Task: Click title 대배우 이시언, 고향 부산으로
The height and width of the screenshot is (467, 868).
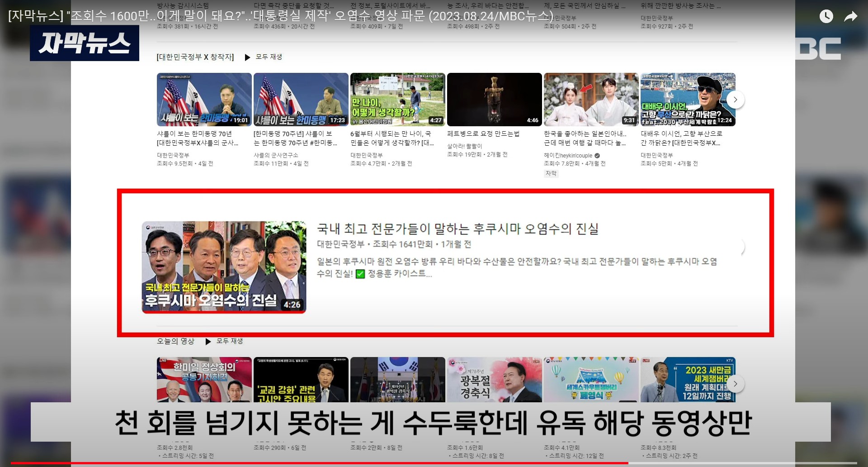Action: (x=681, y=138)
